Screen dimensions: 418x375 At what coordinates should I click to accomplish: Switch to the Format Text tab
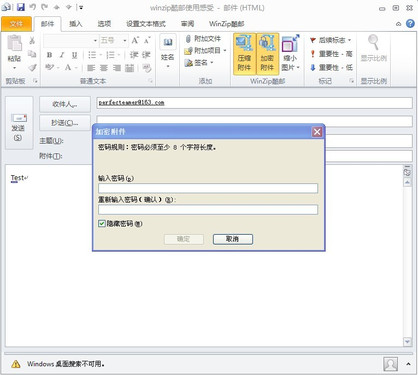pyautogui.click(x=146, y=24)
